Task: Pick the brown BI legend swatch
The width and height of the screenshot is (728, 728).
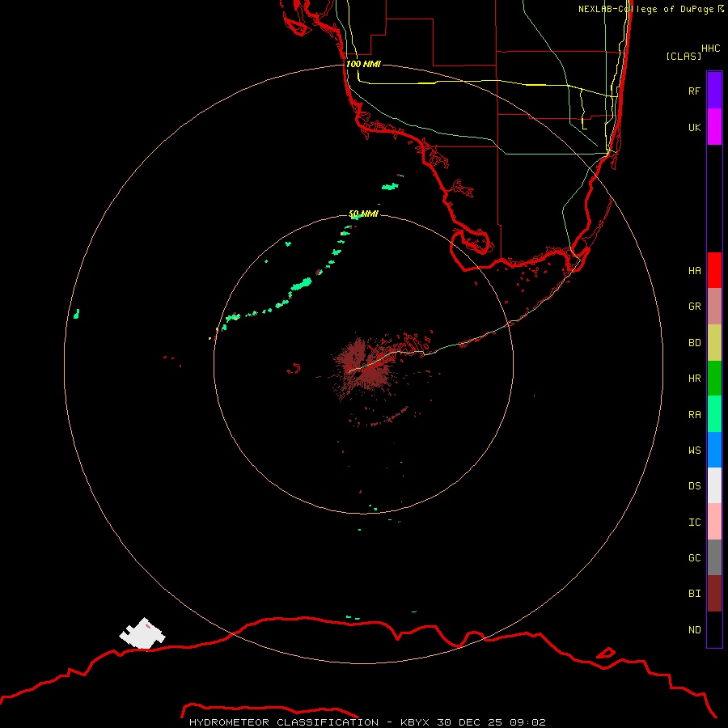Action: (x=714, y=594)
